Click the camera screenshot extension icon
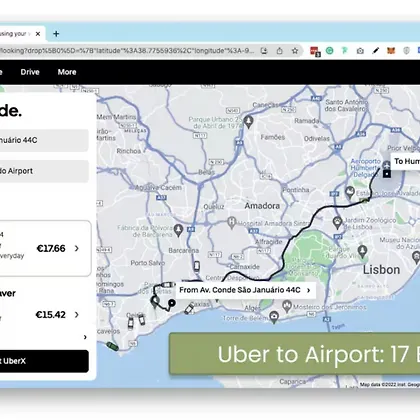The width and height of the screenshot is (420, 420). [360, 51]
